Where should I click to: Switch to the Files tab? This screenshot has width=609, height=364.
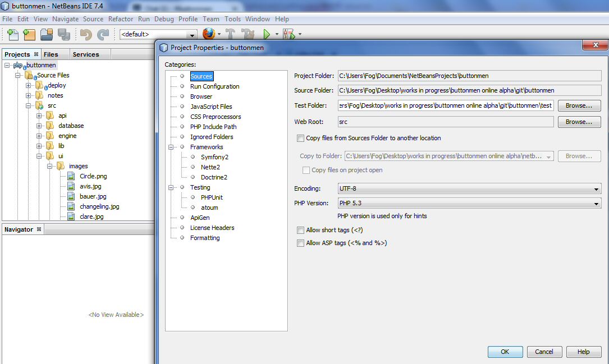pos(51,54)
